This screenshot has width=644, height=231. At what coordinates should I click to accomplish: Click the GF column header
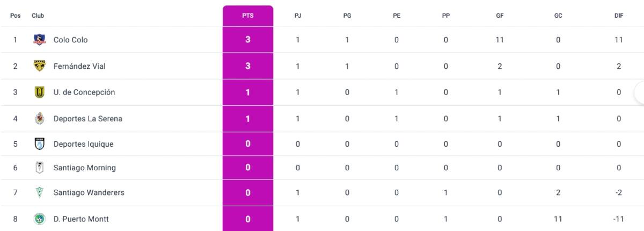(x=500, y=16)
